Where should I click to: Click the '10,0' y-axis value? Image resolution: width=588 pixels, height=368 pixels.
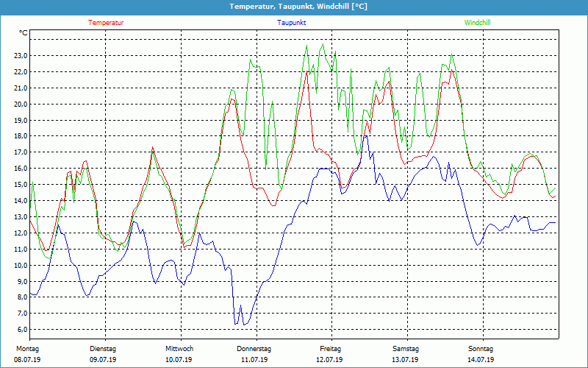point(21,266)
